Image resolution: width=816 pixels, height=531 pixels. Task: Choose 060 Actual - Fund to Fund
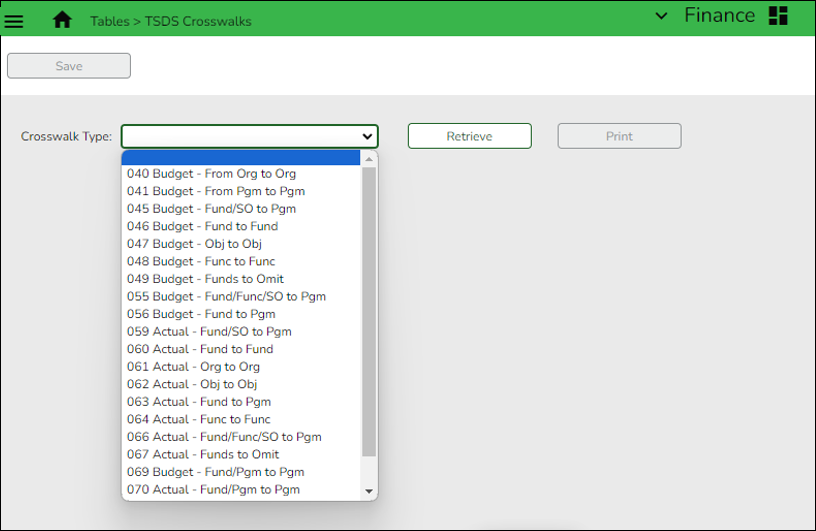(199, 349)
